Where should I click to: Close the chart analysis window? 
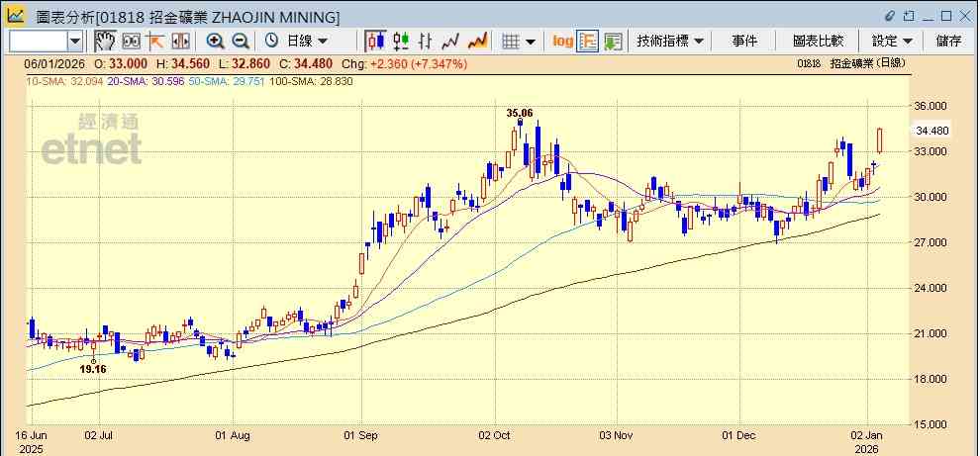coord(965,16)
